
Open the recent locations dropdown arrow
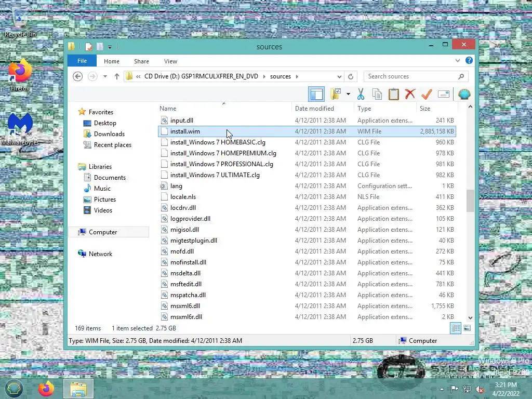point(105,76)
